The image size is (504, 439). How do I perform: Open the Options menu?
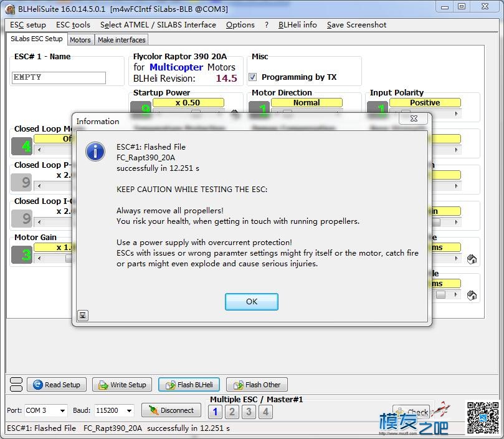pyautogui.click(x=240, y=25)
